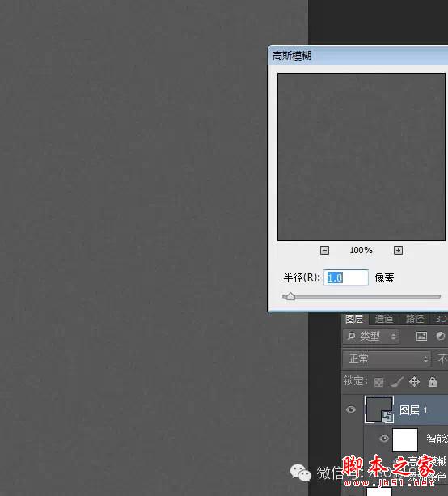Click the 半径 radius input field
Viewport: 448px width, 496px height.
click(346, 278)
